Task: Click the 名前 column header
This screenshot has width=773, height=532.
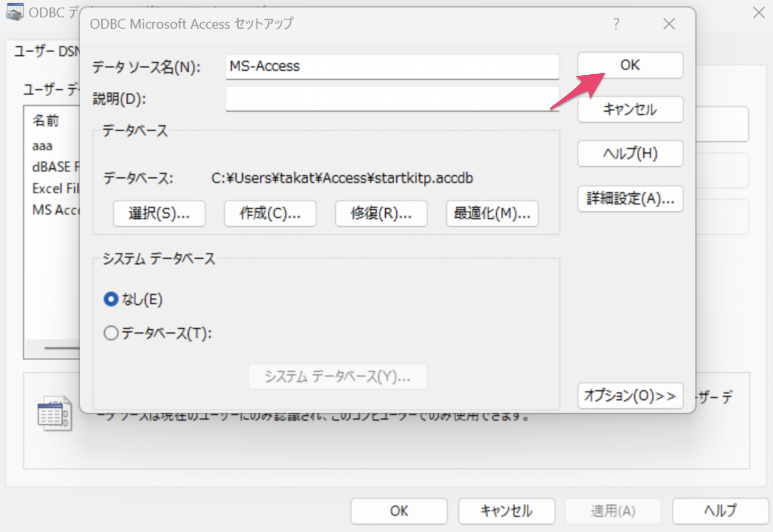Action: coord(46,121)
